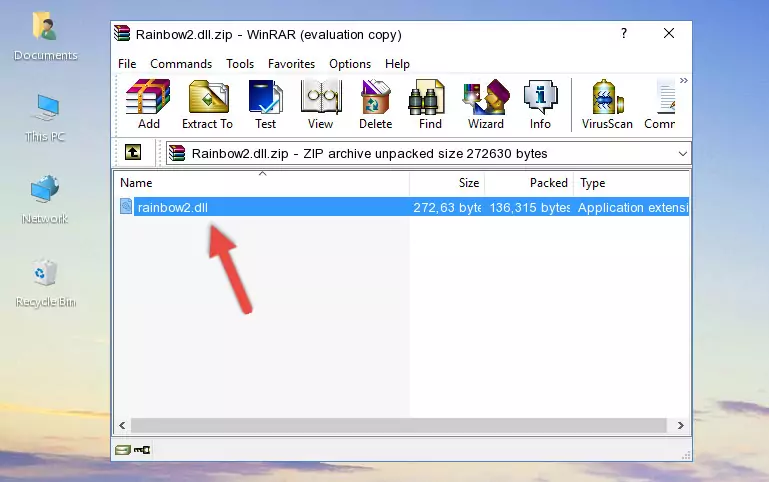
Task: Click the disk drive status bar icon
Action: [123, 449]
